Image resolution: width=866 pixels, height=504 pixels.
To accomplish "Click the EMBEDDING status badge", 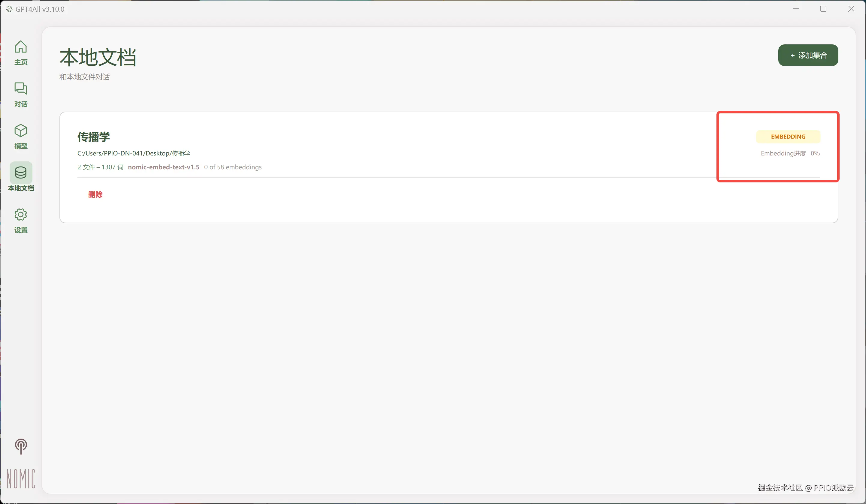I will point(788,136).
